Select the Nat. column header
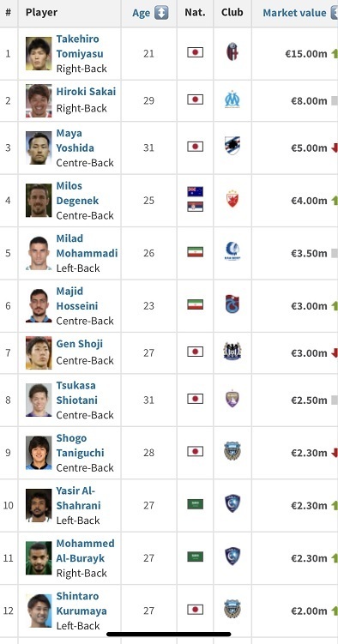Image resolution: width=338 pixels, height=644 pixels. coord(195,12)
